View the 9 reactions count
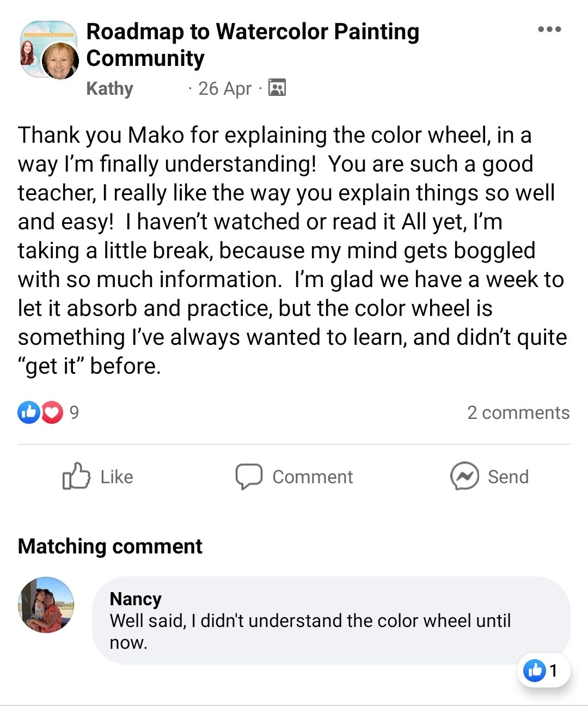The width and height of the screenshot is (588, 706). [x=74, y=412]
